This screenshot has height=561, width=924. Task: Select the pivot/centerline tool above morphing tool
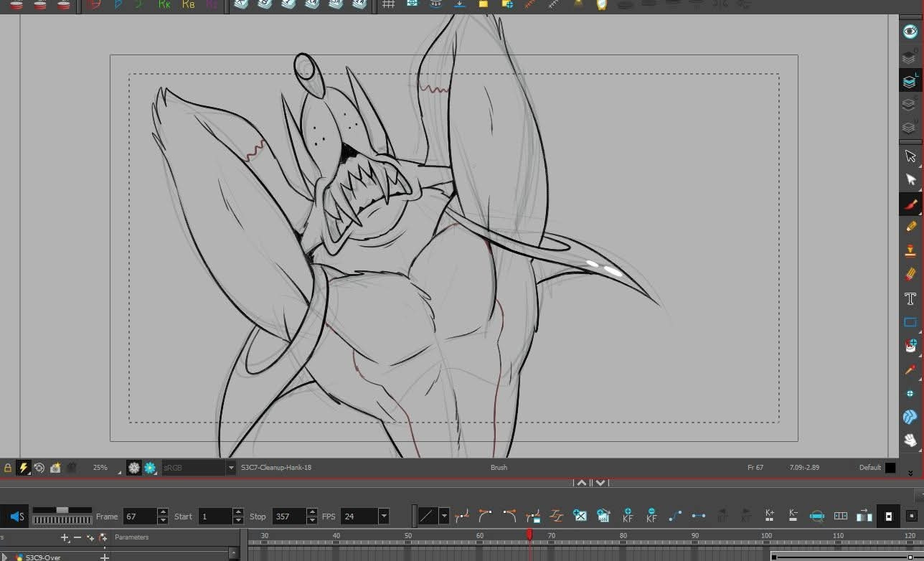pyautogui.click(x=910, y=393)
